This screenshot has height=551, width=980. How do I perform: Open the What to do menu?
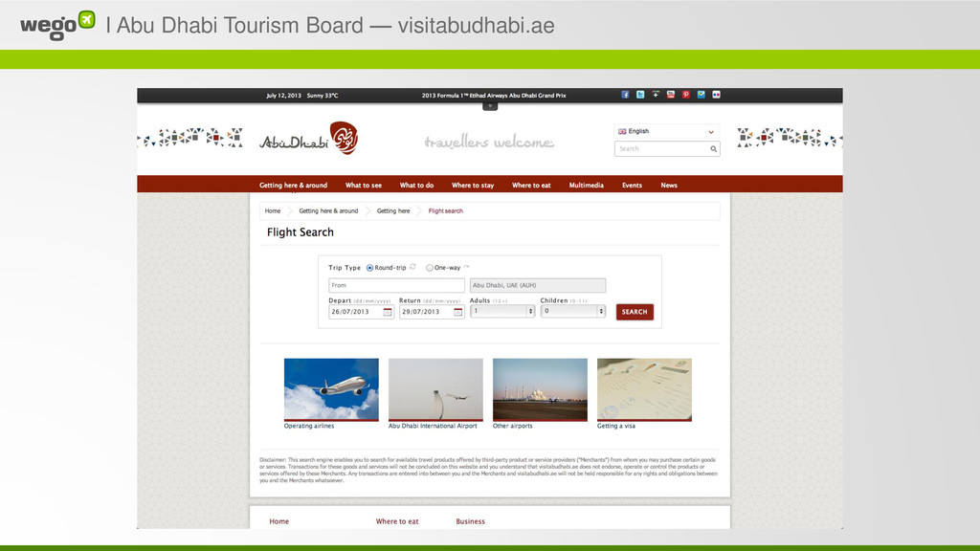pos(417,185)
